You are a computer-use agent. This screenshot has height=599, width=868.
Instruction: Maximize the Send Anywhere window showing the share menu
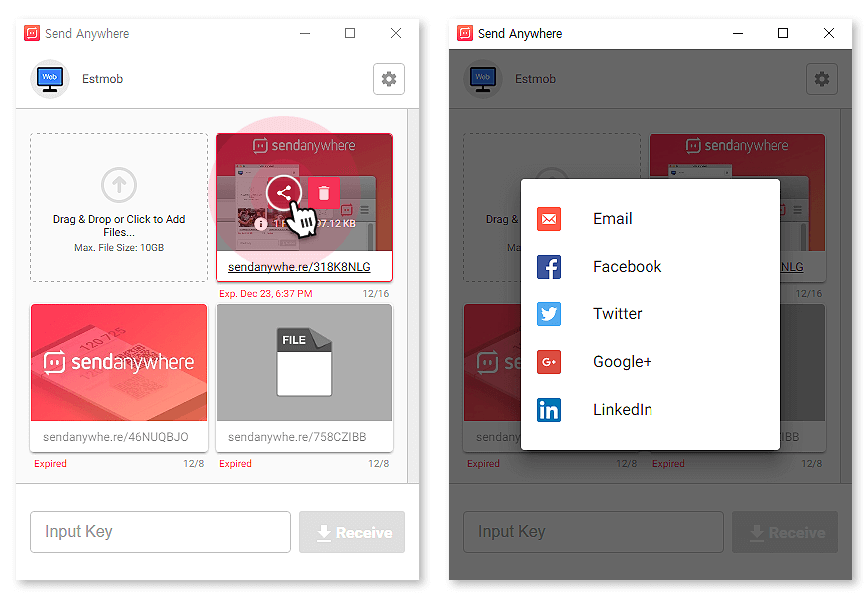pyautogui.click(x=783, y=33)
